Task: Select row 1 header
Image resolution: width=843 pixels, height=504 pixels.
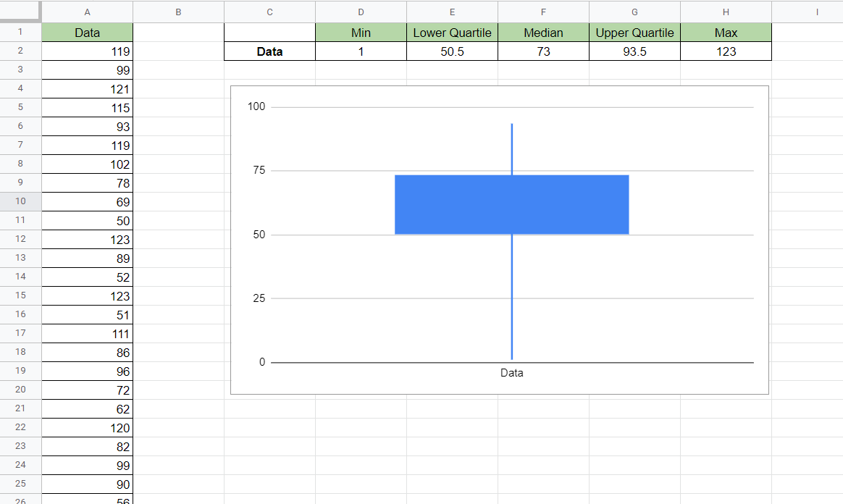Action: (x=20, y=33)
